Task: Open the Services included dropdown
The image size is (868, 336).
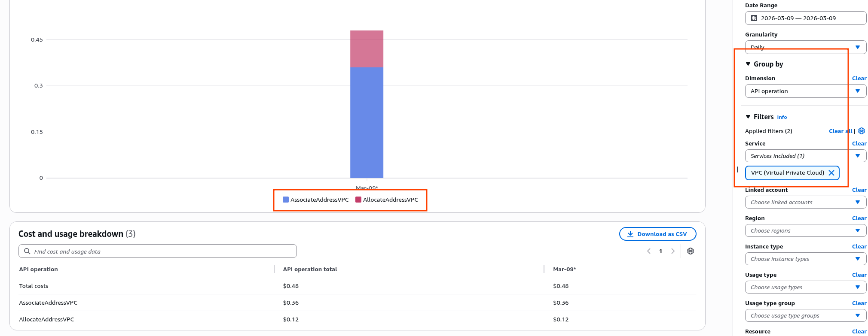Action: 805,156
